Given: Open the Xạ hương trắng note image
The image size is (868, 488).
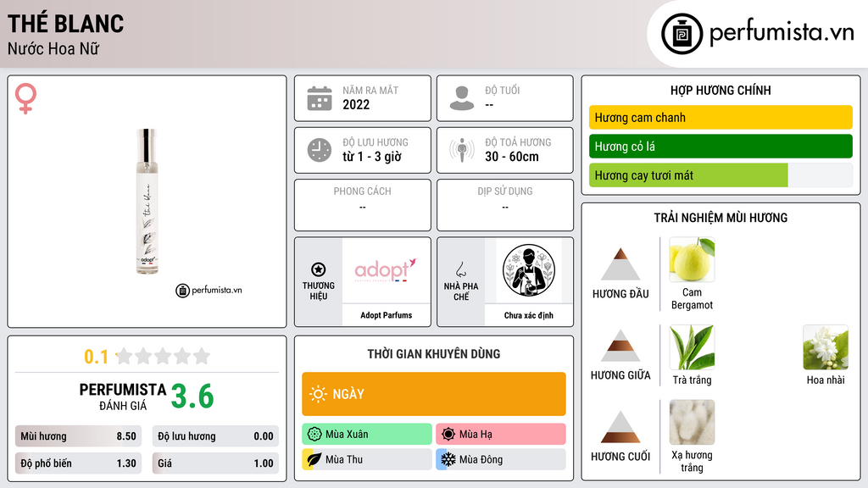Looking at the screenshot, I should point(692,422).
